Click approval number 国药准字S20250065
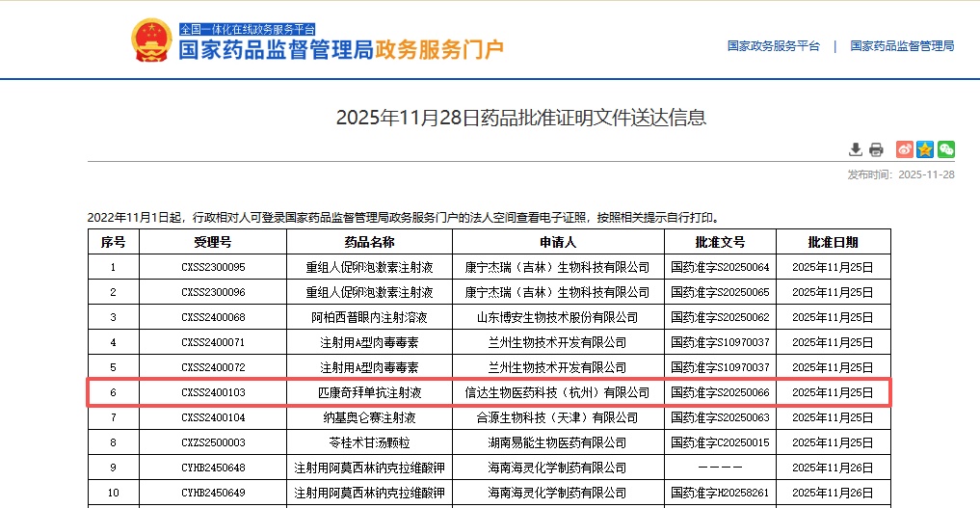The height and width of the screenshot is (508, 980). (720, 292)
